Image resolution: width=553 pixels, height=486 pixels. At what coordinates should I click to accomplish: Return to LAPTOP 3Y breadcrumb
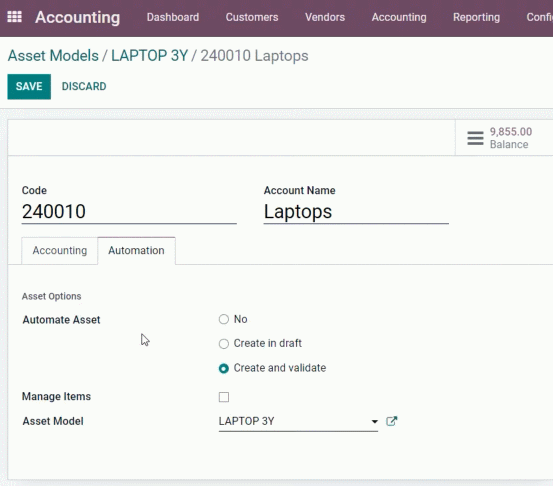click(x=150, y=56)
